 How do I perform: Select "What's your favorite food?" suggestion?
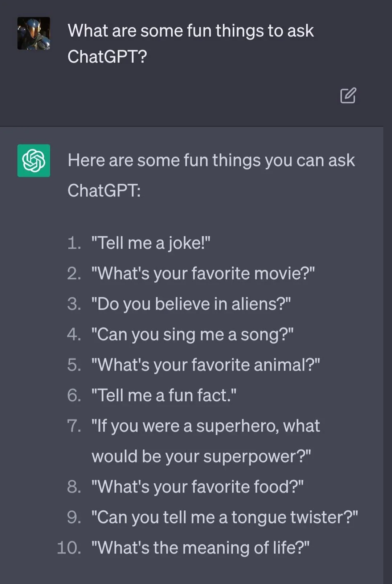(x=197, y=487)
